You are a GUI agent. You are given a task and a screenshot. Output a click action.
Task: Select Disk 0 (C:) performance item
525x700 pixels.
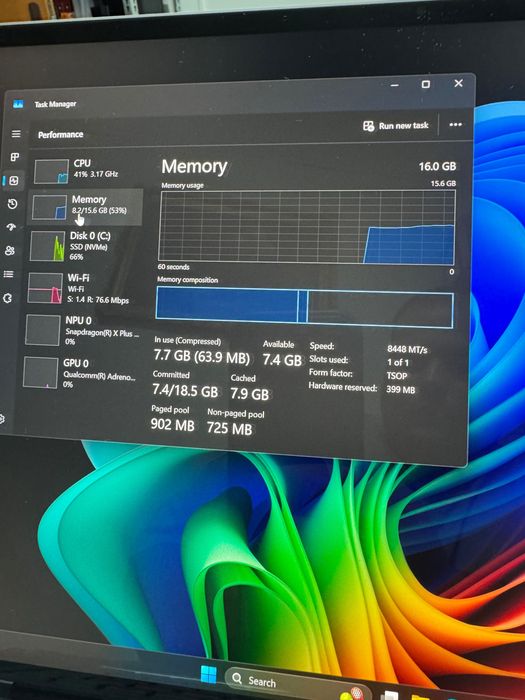[84, 246]
